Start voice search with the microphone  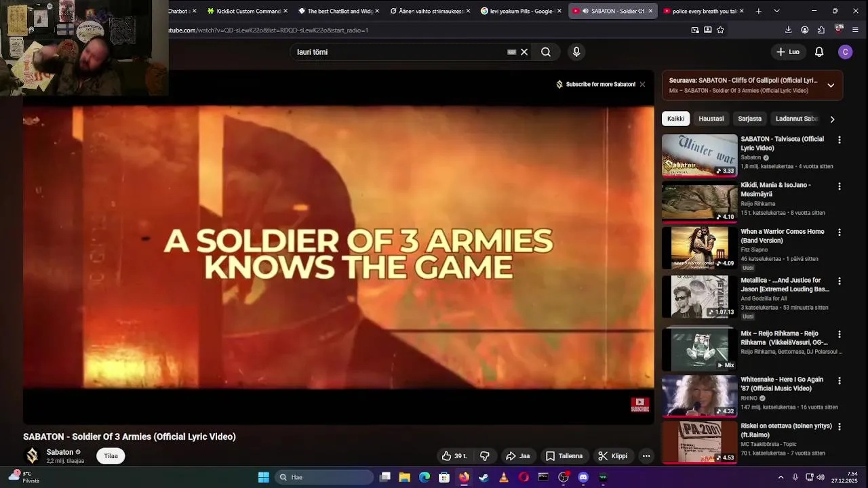(576, 52)
